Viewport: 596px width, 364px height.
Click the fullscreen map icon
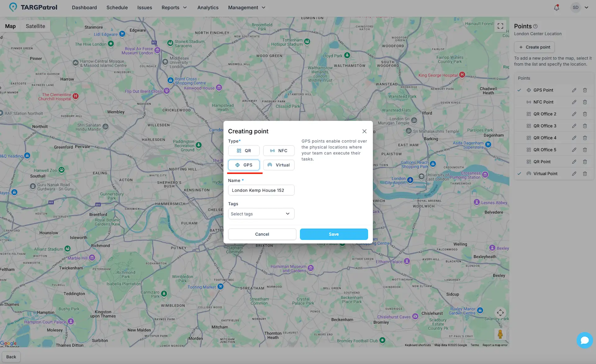[x=500, y=26]
